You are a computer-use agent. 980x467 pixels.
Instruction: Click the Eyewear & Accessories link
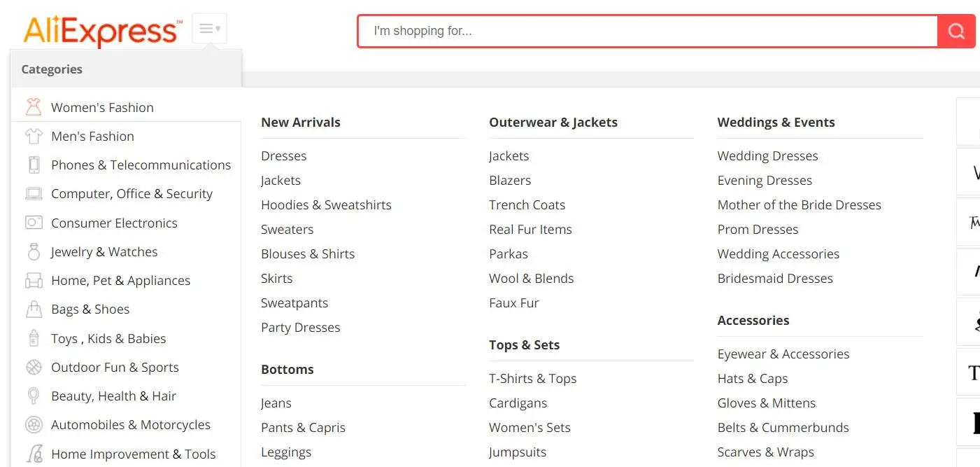point(783,354)
